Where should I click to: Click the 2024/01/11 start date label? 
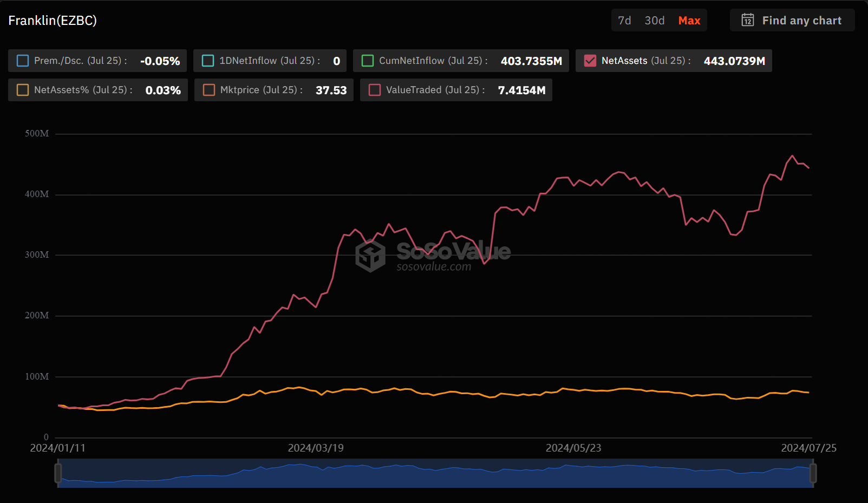[57, 448]
